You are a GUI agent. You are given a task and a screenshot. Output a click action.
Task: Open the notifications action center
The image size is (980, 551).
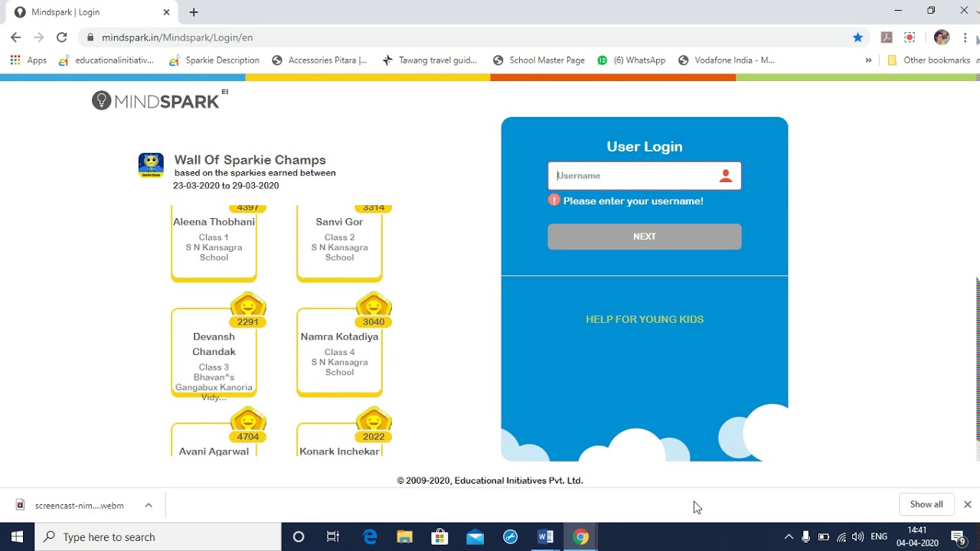(x=958, y=536)
